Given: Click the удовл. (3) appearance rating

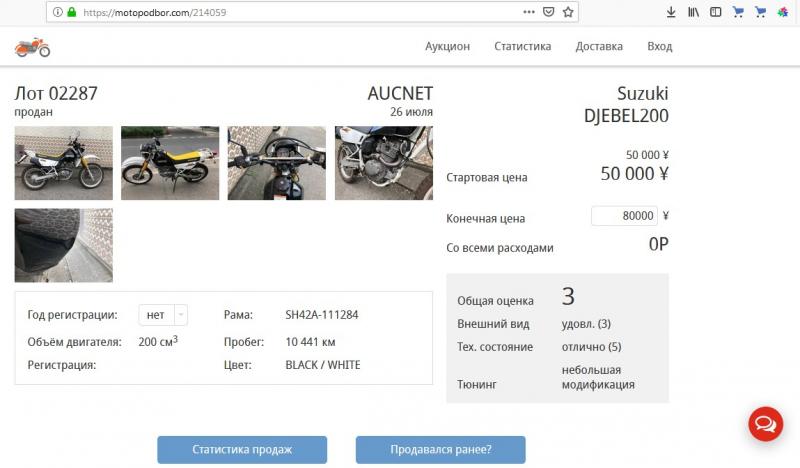Looking at the screenshot, I should tap(586, 324).
